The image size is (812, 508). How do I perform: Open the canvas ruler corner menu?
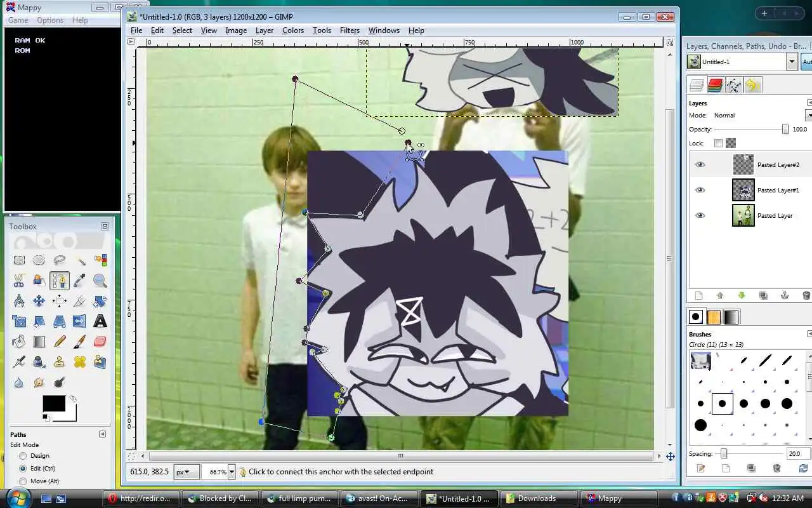[x=131, y=42]
